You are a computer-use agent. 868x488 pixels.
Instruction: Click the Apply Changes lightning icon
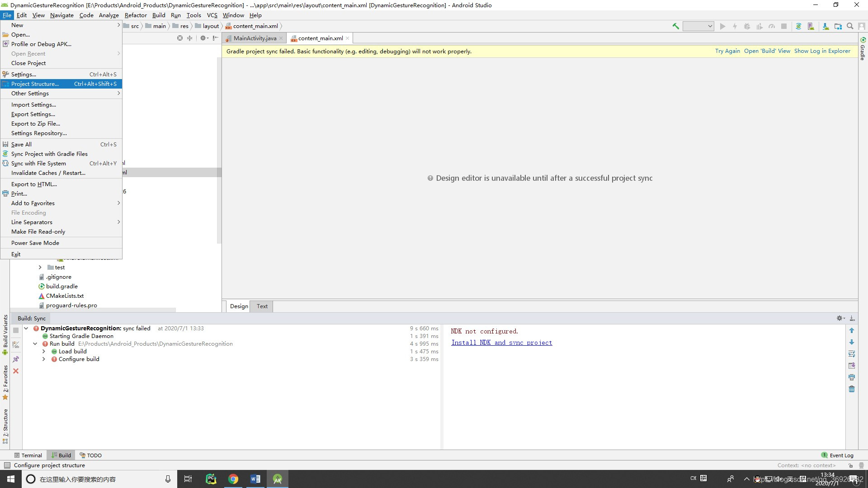pos(735,26)
